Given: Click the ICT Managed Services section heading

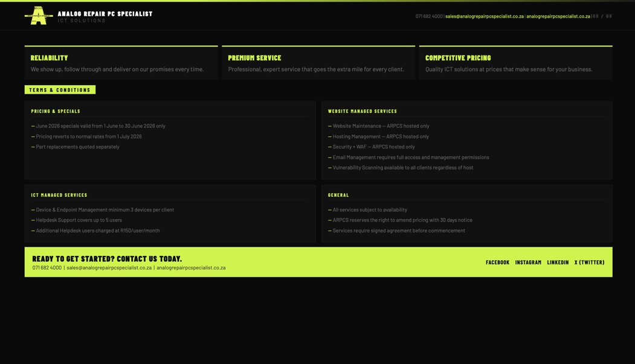Looking at the screenshot, I should [x=59, y=195].
